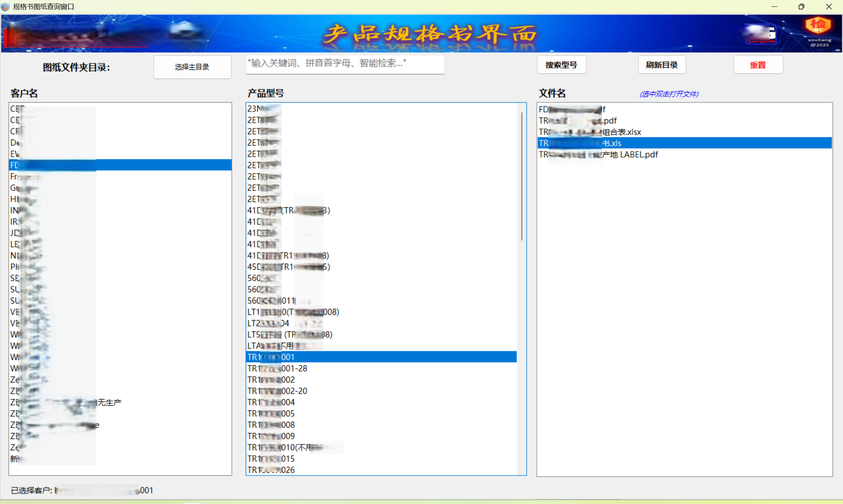The width and height of the screenshot is (843, 504).
Task: Select the highlighted 书.xls file
Action: (x=580, y=143)
